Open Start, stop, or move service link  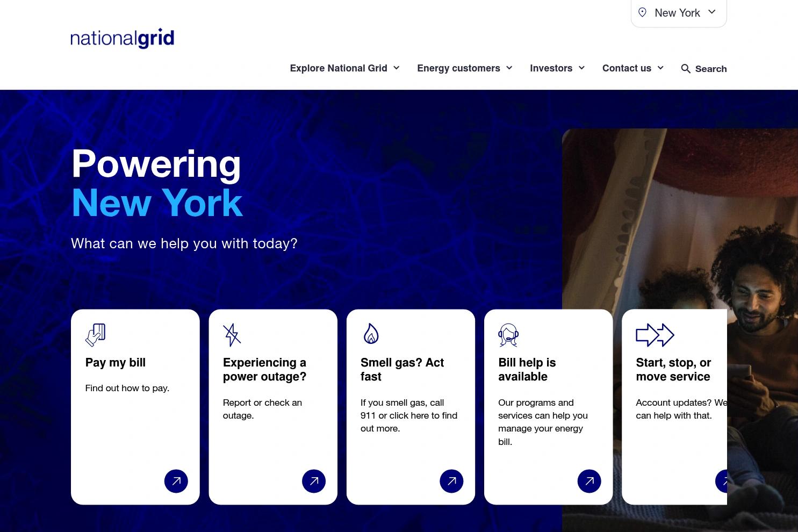(673, 370)
